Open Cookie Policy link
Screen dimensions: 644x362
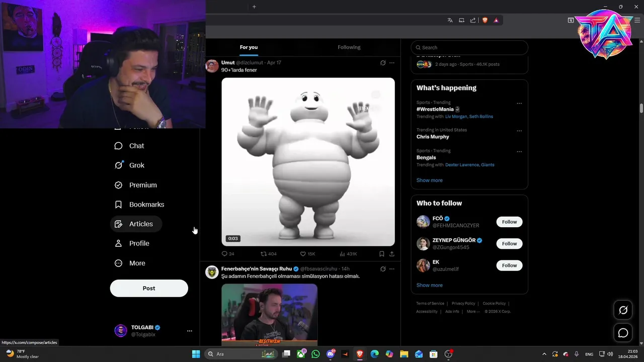point(494,304)
